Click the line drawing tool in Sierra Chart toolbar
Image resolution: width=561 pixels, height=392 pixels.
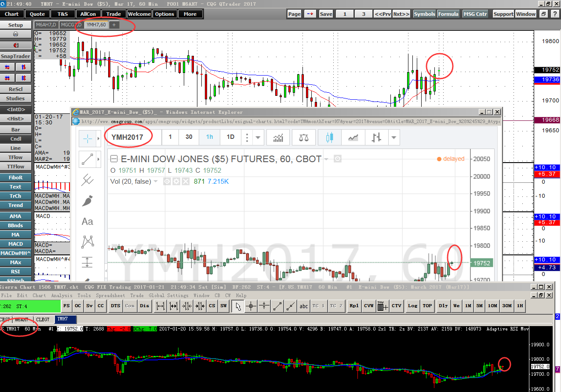coord(277,306)
